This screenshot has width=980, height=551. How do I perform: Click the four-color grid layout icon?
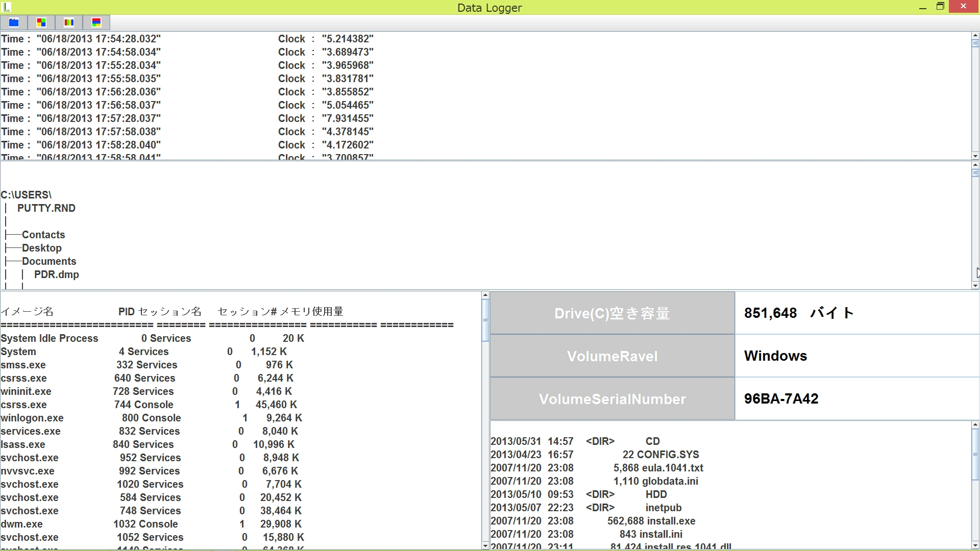click(41, 22)
